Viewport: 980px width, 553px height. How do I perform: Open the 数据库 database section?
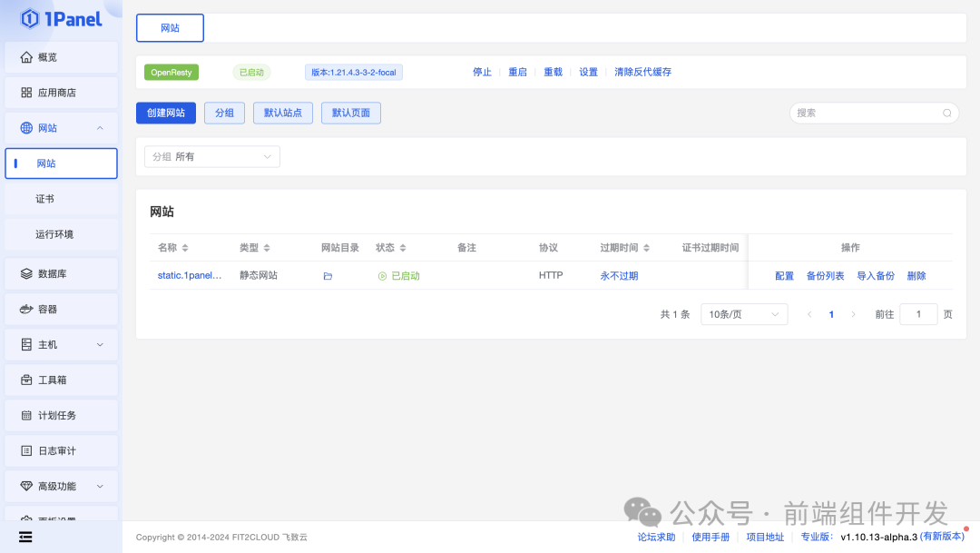pyautogui.click(x=60, y=273)
